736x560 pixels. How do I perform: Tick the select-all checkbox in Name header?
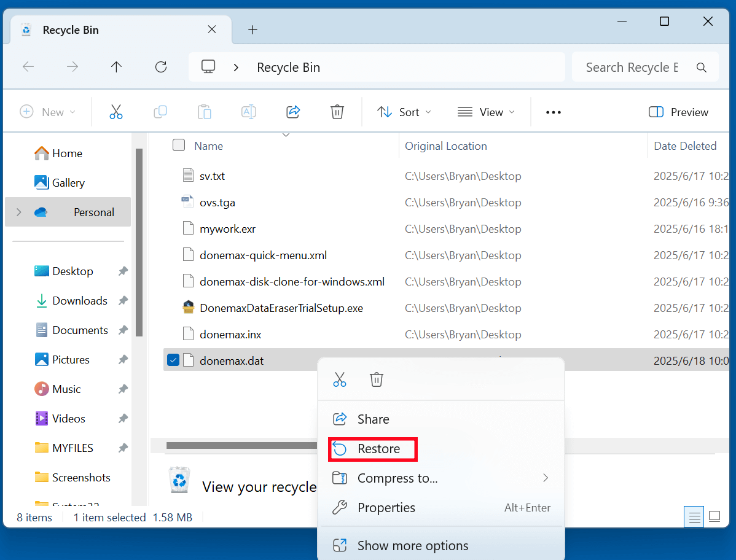point(179,146)
